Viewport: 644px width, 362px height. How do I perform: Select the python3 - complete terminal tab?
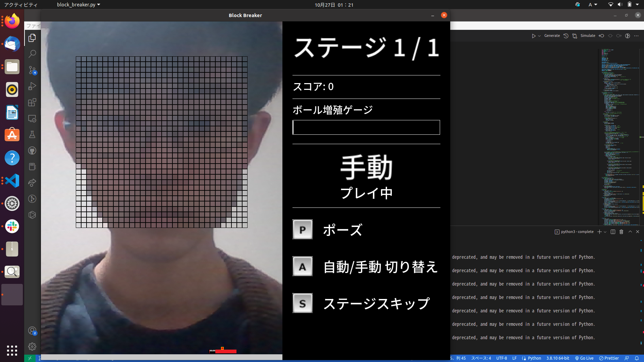click(574, 232)
